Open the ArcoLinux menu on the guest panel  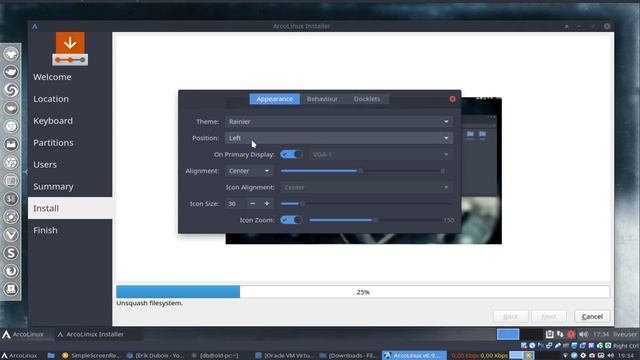click(23, 334)
